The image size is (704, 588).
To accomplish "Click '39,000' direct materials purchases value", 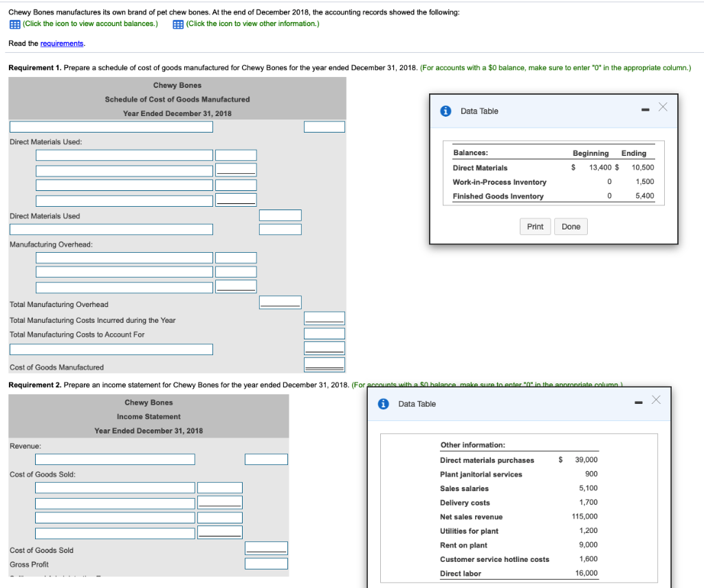I will (586, 460).
